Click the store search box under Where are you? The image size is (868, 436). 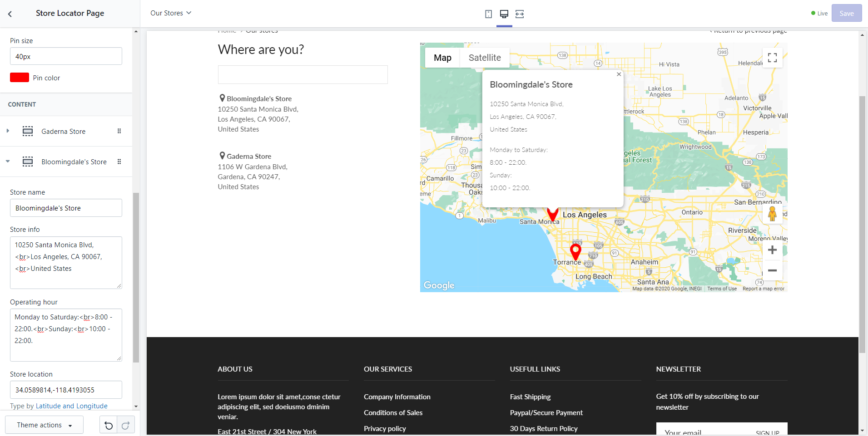click(303, 74)
